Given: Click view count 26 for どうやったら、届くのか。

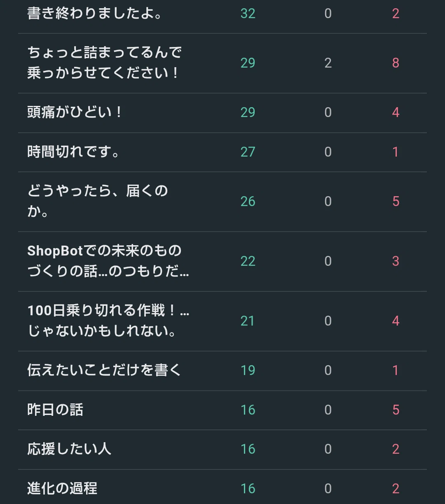Looking at the screenshot, I should point(248,202).
